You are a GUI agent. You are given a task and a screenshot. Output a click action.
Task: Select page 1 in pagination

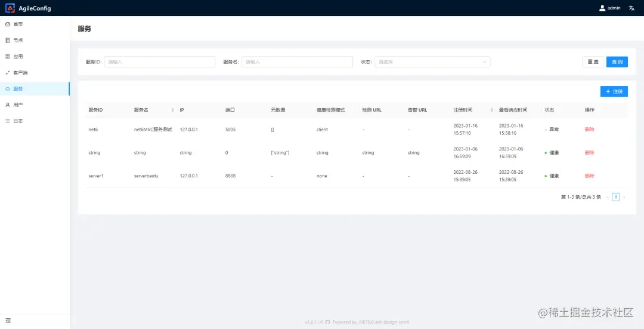tap(615, 197)
